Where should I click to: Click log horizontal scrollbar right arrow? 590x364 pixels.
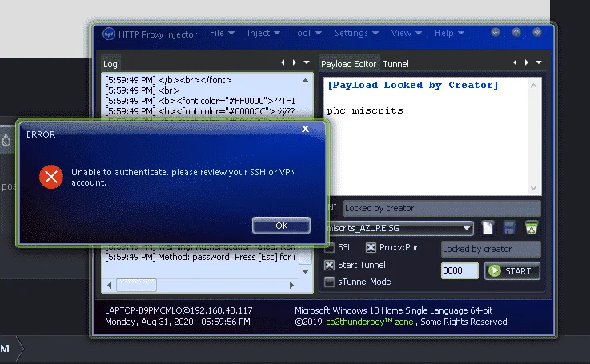291,285
